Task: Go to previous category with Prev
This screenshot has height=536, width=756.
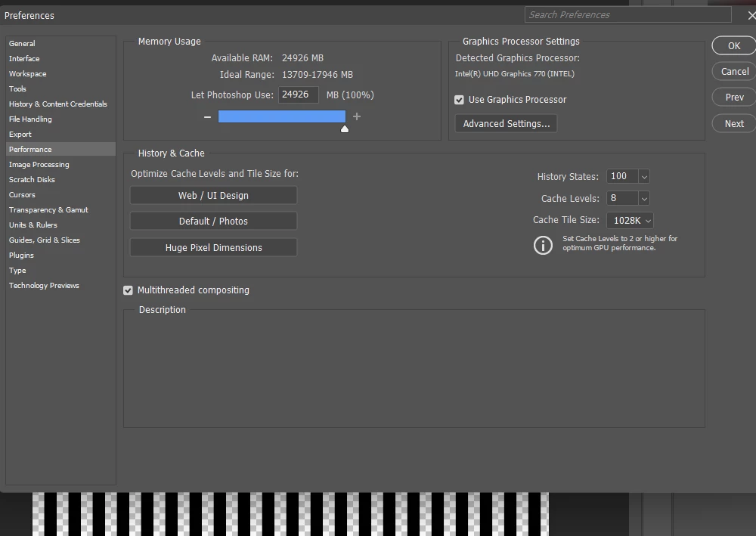Action: [x=734, y=98]
